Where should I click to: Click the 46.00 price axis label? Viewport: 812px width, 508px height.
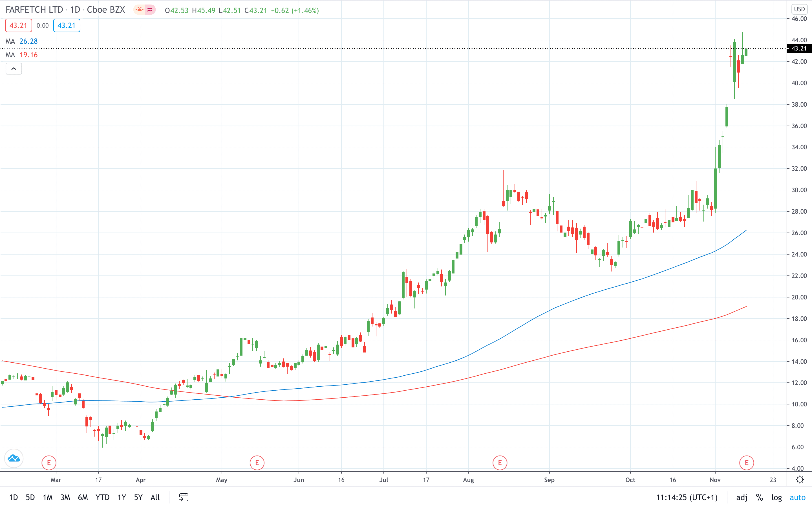pos(799,19)
